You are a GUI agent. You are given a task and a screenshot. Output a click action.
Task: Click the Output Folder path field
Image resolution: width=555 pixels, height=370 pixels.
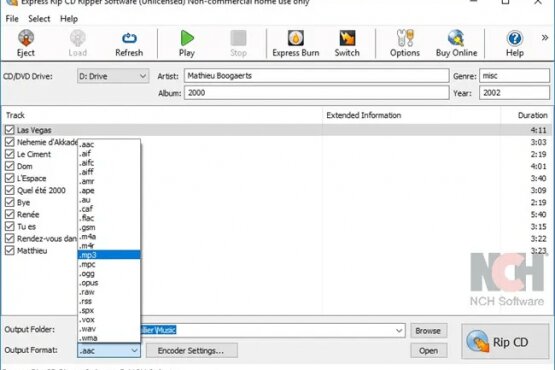pyautogui.click(x=273, y=330)
